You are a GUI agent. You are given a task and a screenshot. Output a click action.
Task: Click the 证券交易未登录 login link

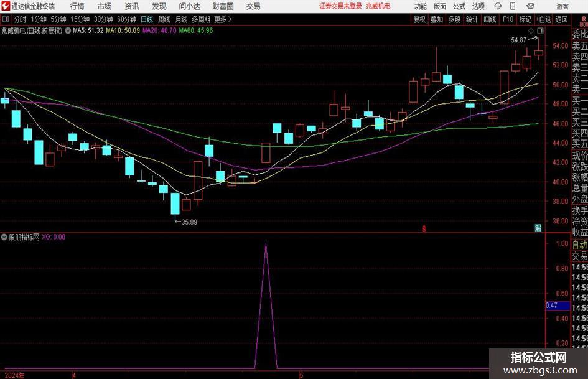(340, 6)
